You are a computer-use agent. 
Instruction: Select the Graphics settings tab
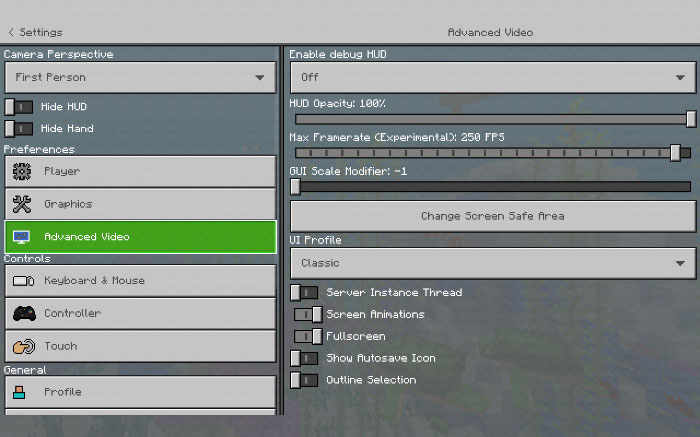[x=141, y=204]
